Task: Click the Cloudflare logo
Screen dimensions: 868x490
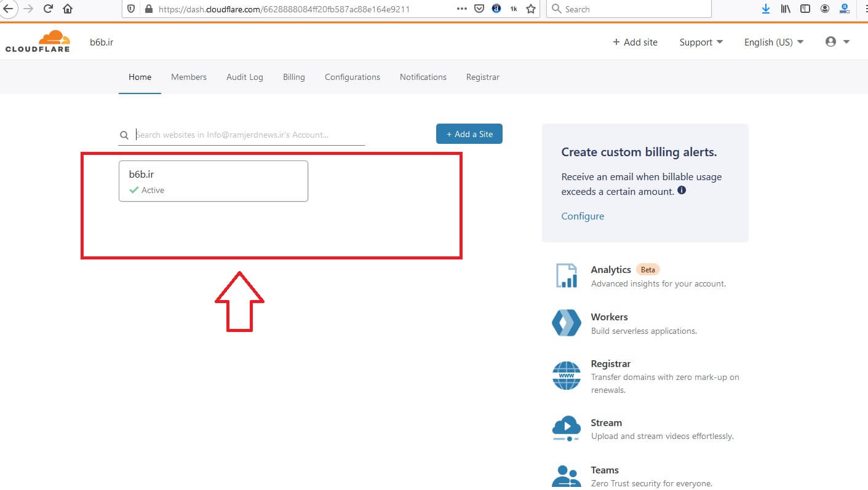Action: coord(38,41)
